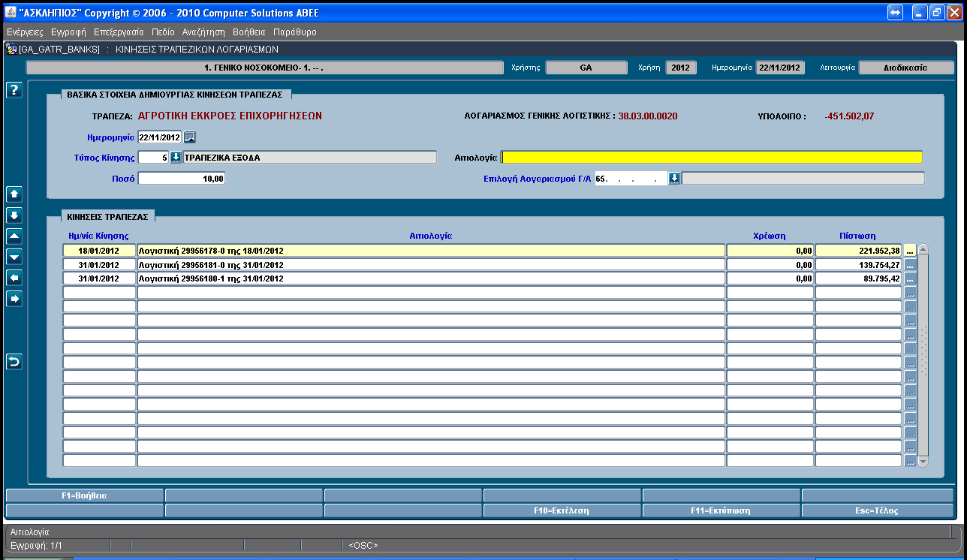
Task: Click the <OSC> status bar entry
Action: click(x=364, y=545)
